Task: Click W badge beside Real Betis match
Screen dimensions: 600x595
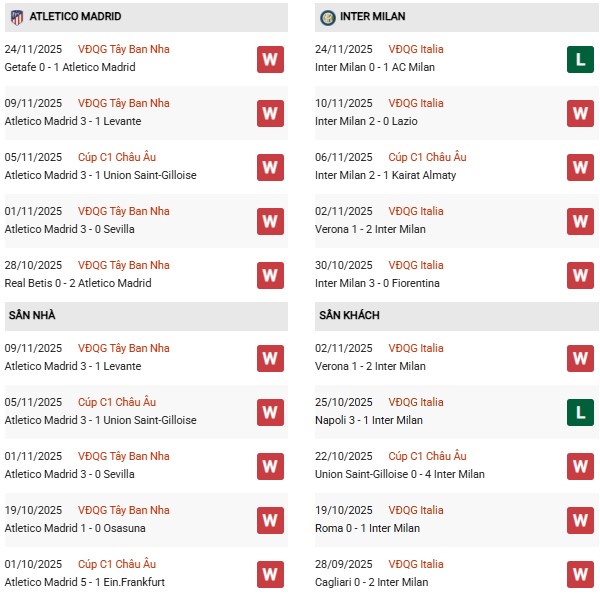Action: click(x=270, y=275)
